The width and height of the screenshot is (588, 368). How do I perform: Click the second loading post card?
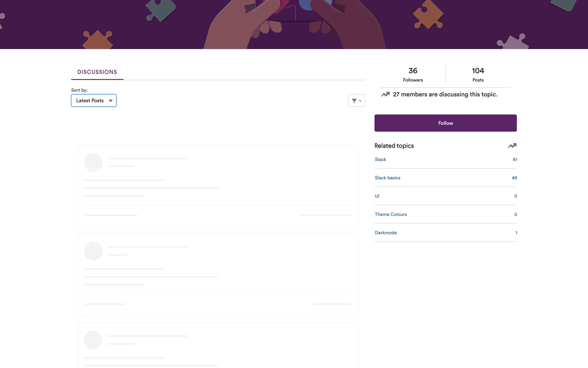[218, 275]
